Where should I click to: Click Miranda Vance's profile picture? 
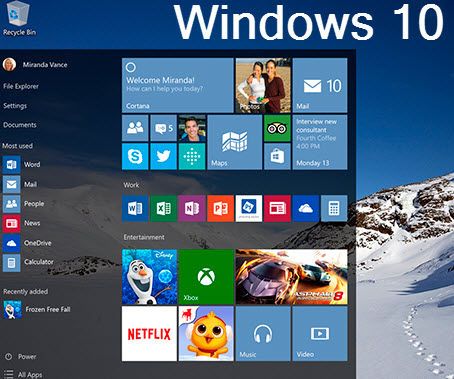[9, 64]
